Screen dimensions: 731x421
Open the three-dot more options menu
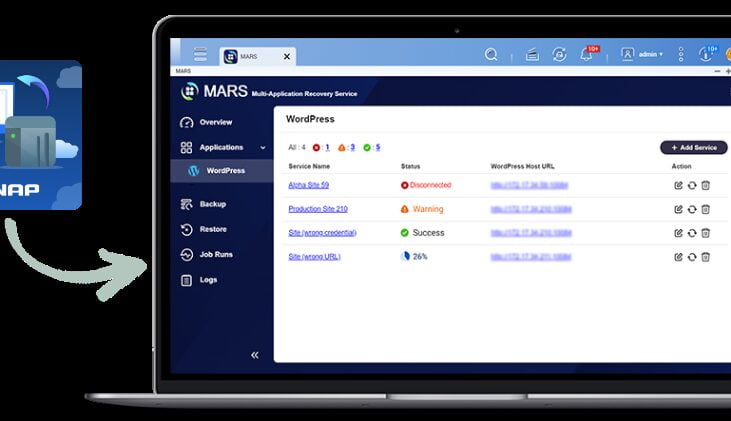[x=681, y=55]
